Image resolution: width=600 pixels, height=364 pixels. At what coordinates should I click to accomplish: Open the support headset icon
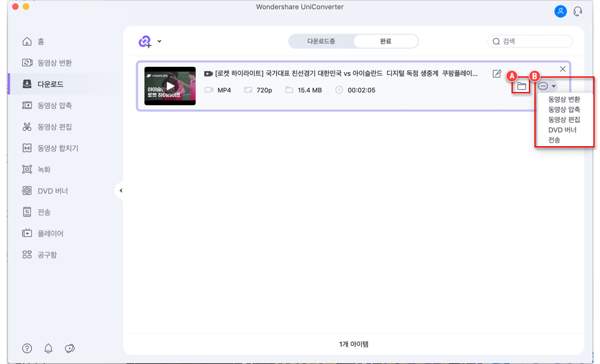click(578, 11)
